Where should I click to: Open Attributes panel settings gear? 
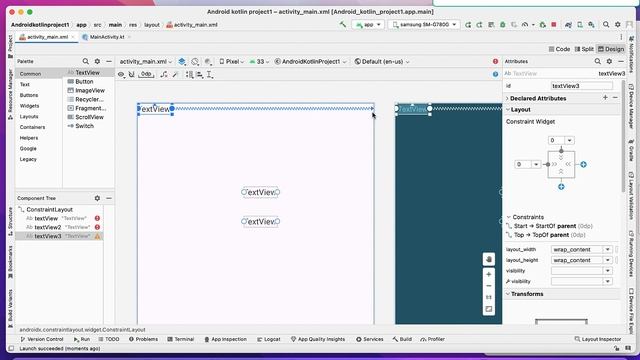pyautogui.click(x=609, y=61)
